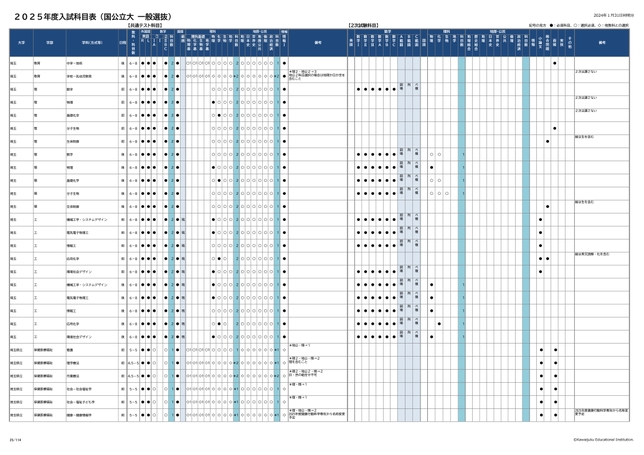The width and height of the screenshot is (644, 455).
Task: Click the 学科 column header
Action: click(x=83, y=43)
